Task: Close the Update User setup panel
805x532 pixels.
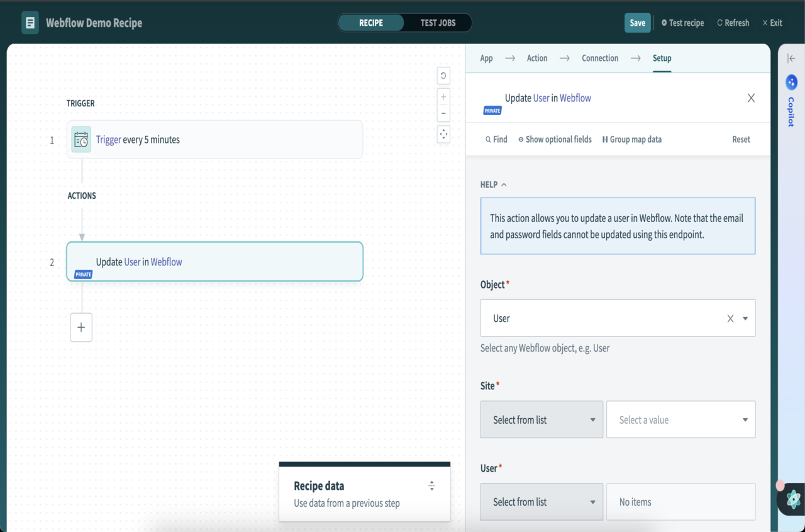Action: [x=751, y=98]
